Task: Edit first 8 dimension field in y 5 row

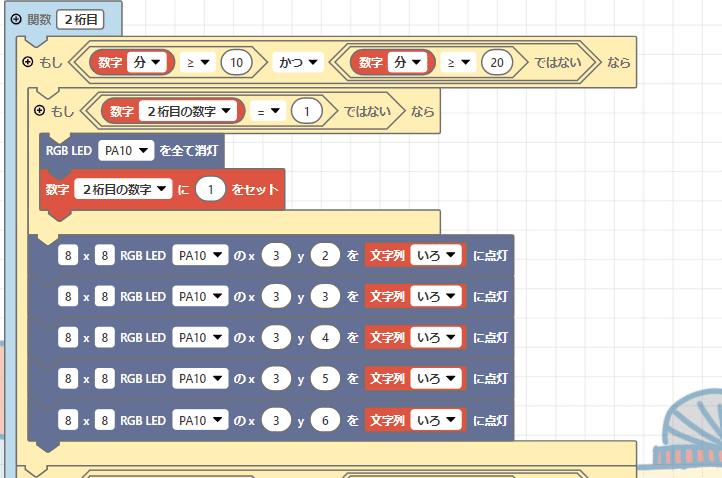Action: (68, 378)
